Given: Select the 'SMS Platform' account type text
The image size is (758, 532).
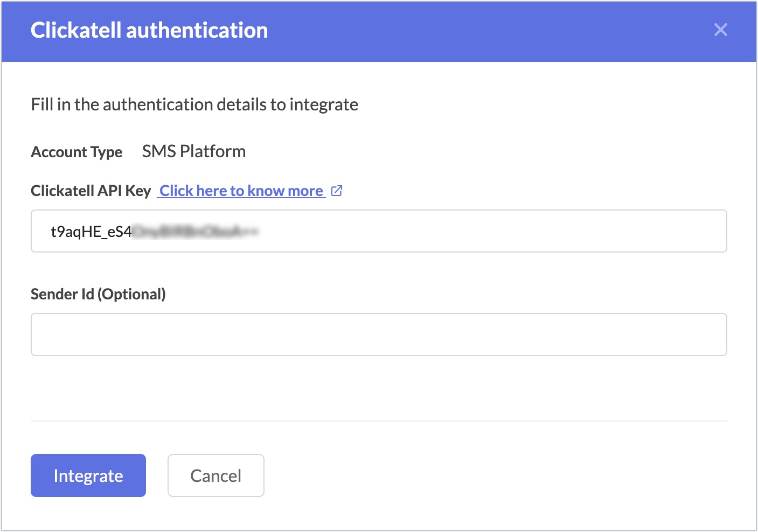Looking at the screenshot, I should 194,151.
